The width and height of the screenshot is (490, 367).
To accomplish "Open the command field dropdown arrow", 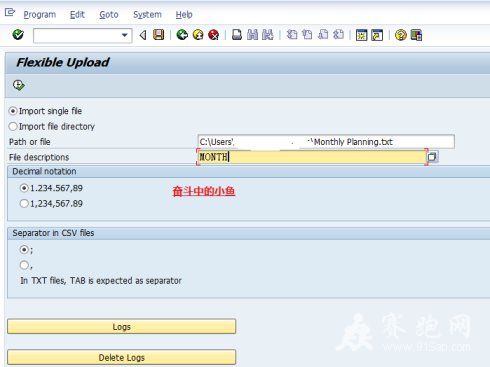I will [125, 35].
